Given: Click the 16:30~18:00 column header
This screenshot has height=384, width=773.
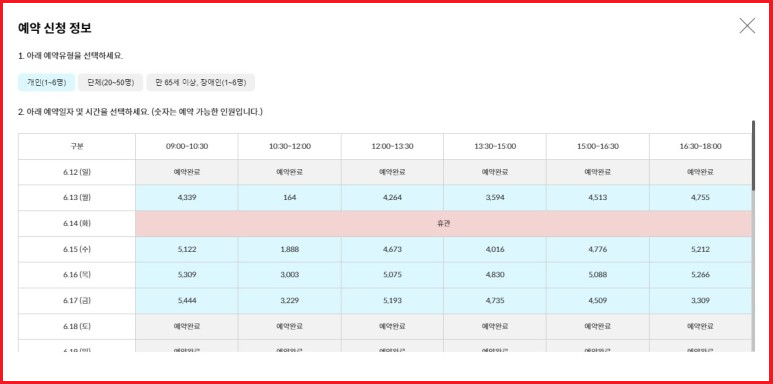Looking at the screenshot, I should pos(701,146).
